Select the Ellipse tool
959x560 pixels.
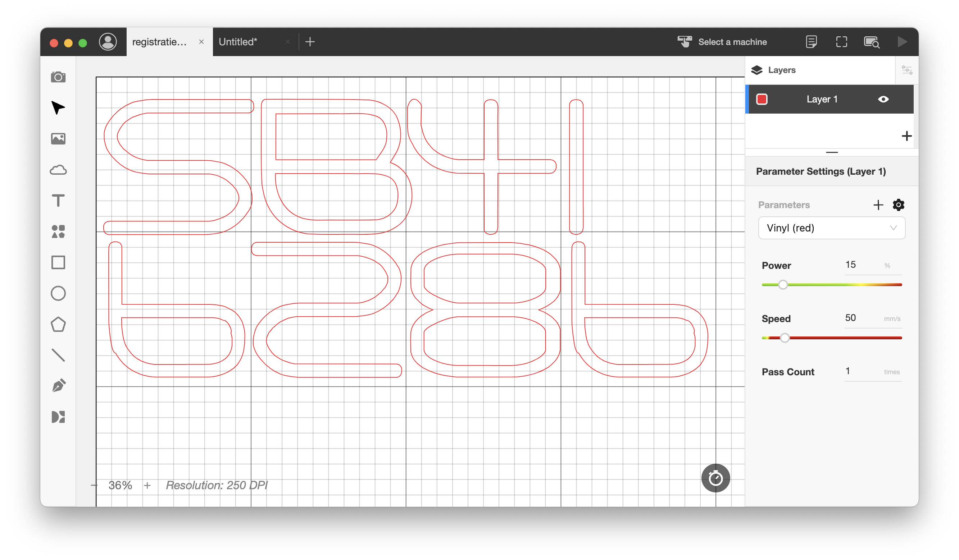click(58, 294)
